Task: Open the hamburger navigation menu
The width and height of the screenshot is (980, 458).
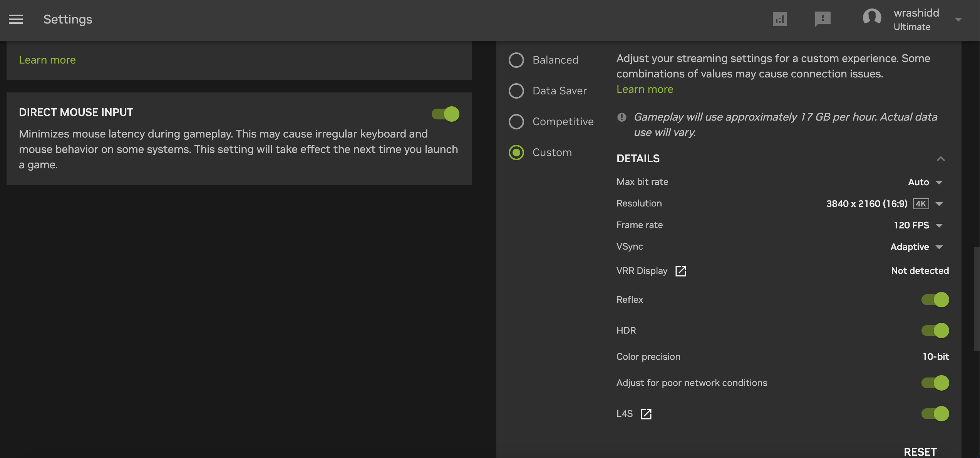Action: tap(15, 19)
